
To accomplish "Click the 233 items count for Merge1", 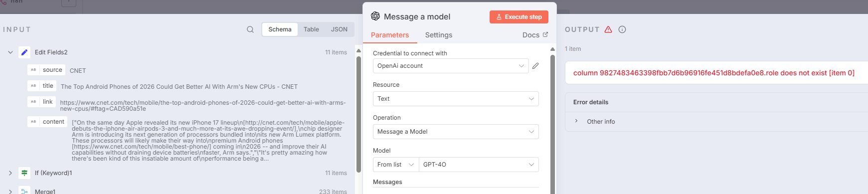I will [x=333, y=192].
